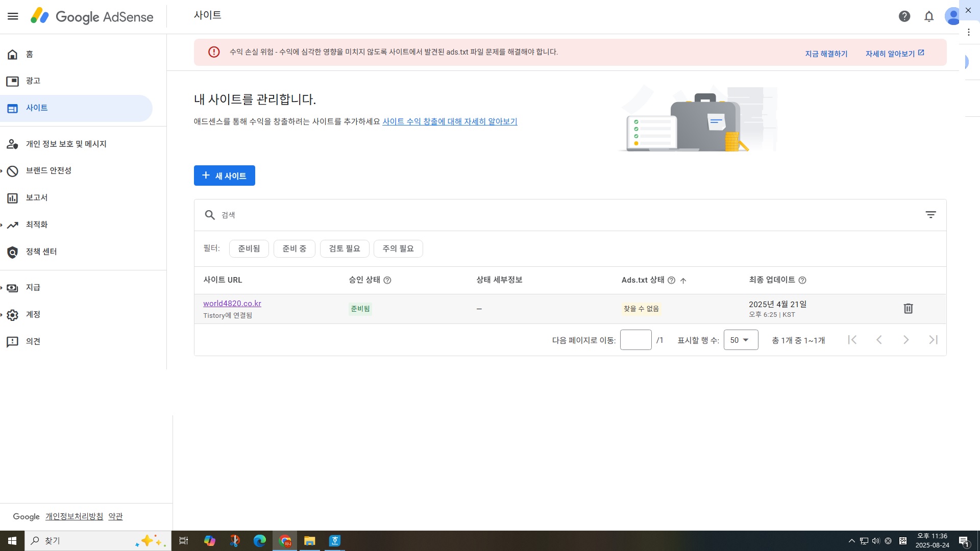
Task: Toggle the 검토 필요 filter chip
Action: point(345,248)
